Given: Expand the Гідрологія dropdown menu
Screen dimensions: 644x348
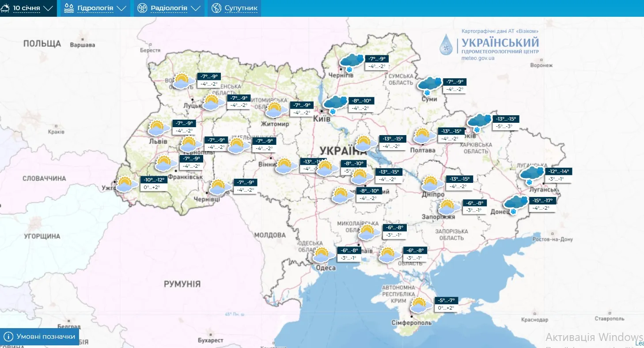Looking at the screenshot, I should [95, 8].
